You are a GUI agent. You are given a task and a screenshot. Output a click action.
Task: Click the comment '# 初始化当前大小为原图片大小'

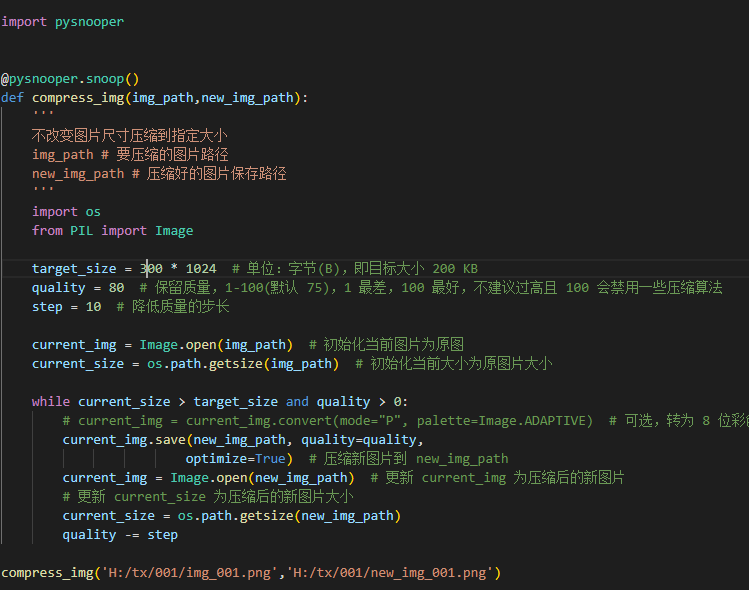pyautogui.click(x=454, y=364)
